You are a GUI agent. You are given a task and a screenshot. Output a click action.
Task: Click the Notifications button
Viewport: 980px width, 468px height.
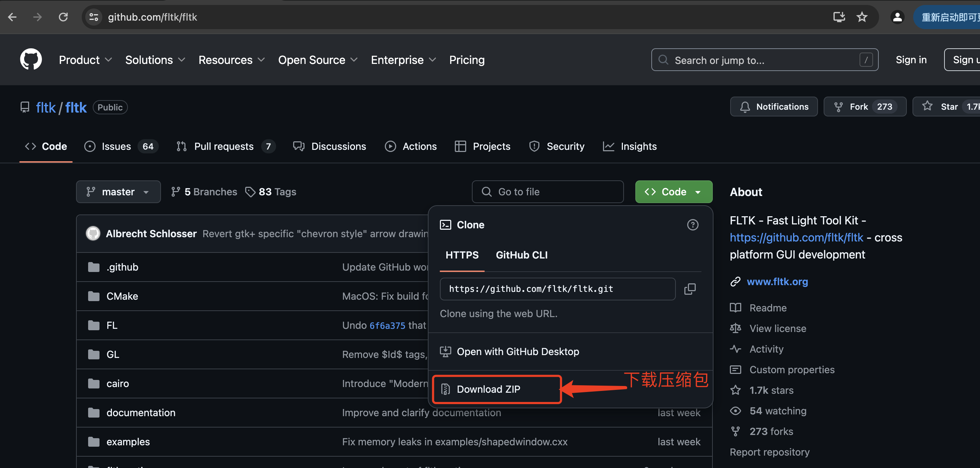774,107
